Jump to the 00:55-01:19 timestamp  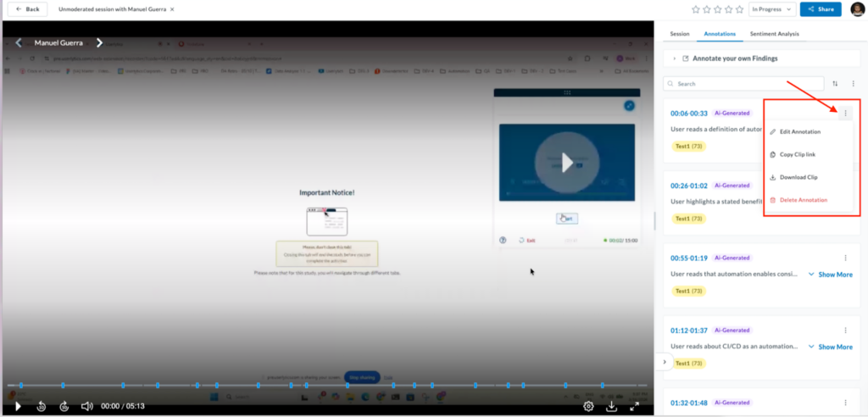pos(688,258)
